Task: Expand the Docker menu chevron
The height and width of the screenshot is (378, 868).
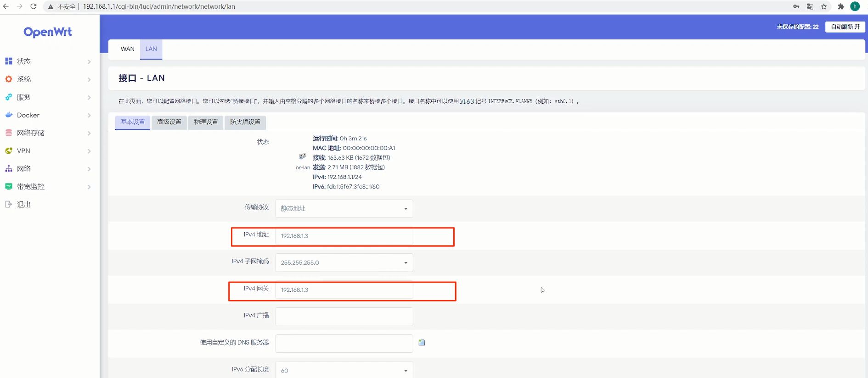Action: 89,115
